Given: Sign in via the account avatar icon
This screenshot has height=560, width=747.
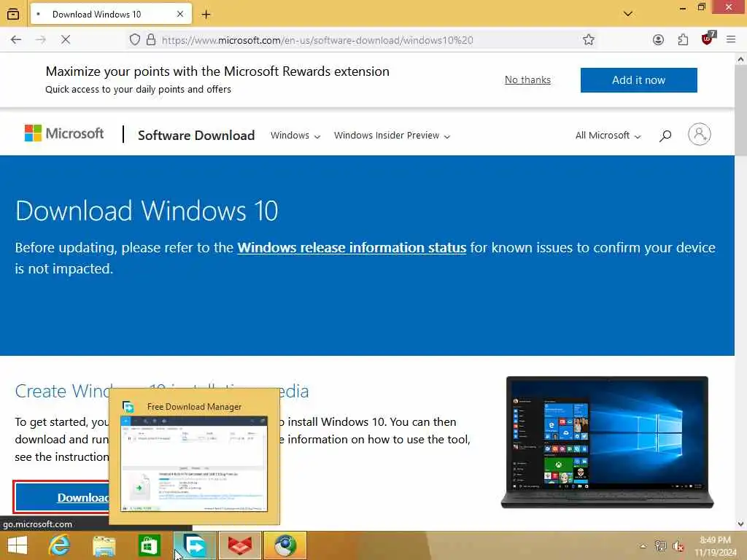Looking at the screenshot, I should 699,134.
